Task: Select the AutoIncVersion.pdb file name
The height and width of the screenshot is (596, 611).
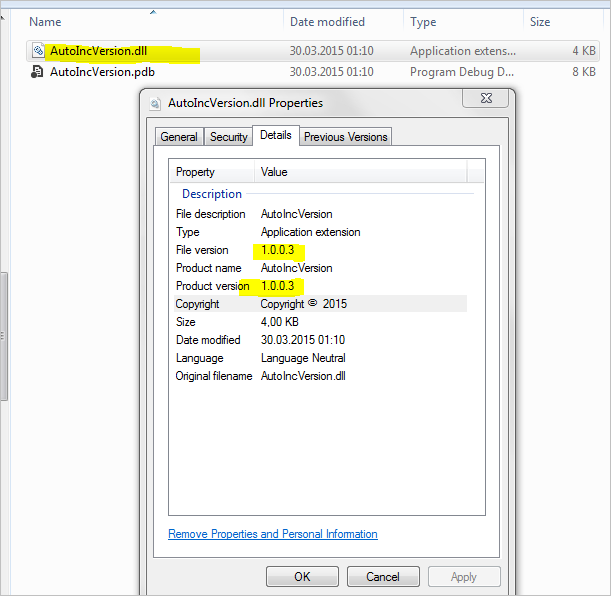Action: coord(102,72)
